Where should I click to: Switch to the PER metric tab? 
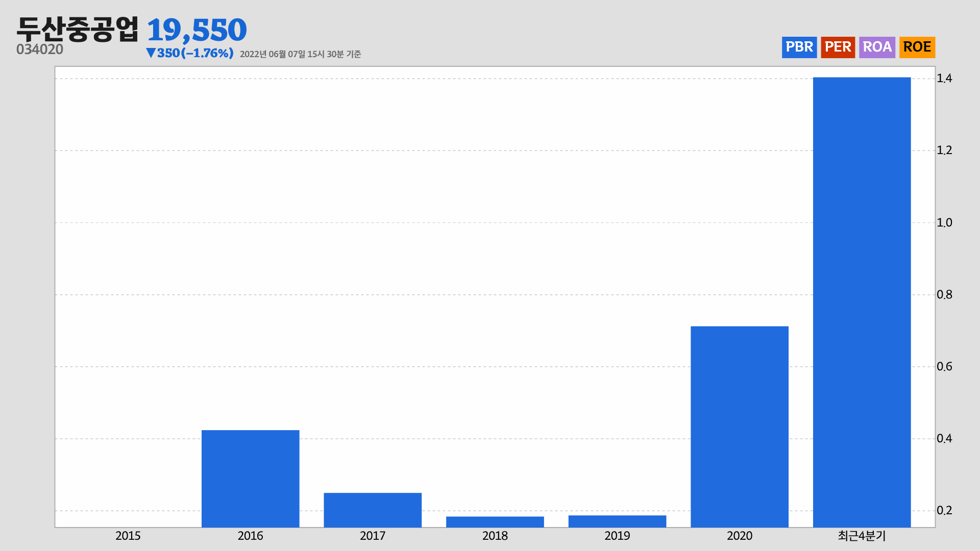838,47
